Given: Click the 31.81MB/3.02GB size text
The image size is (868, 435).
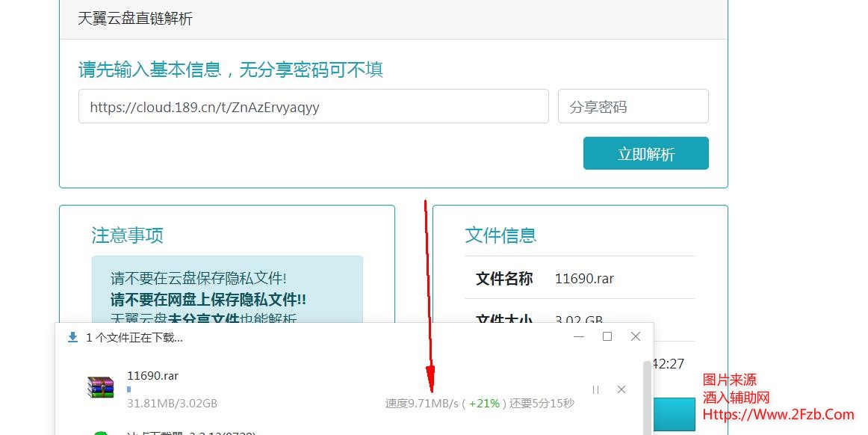Looking at the screenshot, I should click(172, 404).
